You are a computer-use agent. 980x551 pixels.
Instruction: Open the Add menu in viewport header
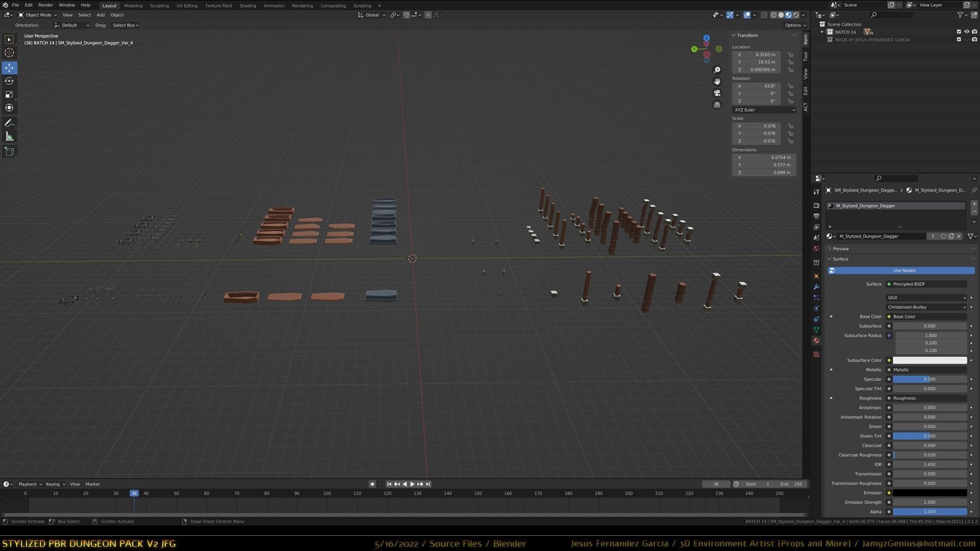tap(101, 15)
